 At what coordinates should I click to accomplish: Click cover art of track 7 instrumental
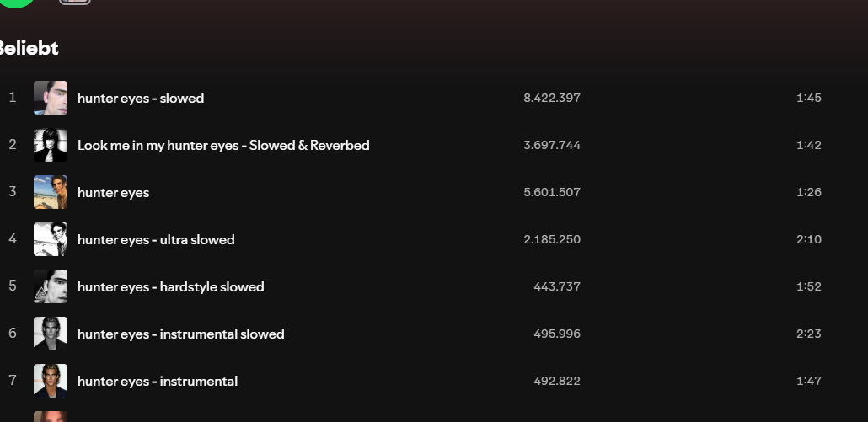click(x=51, y=381)
